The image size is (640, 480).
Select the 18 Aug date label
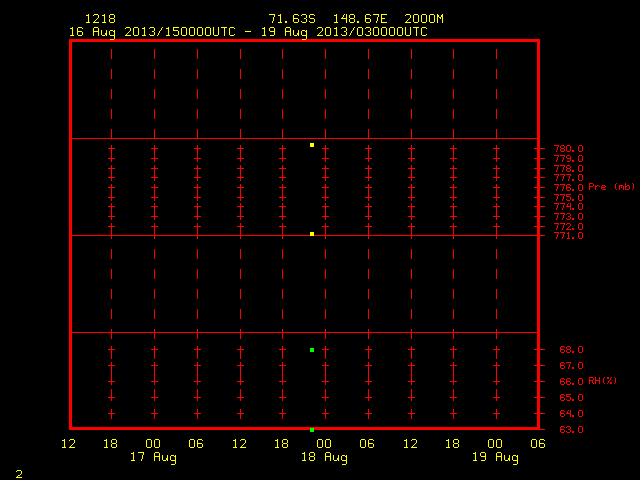324,458
